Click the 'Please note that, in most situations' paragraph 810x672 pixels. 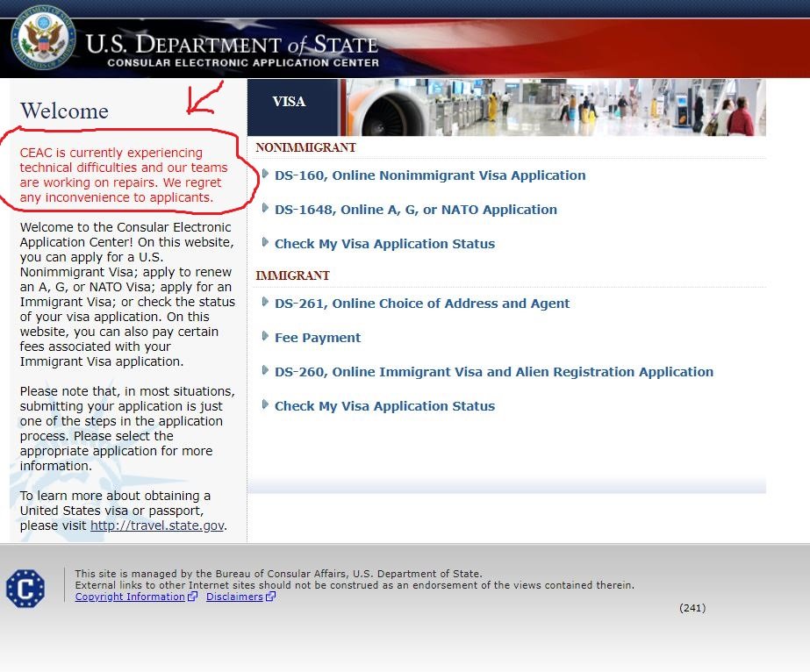coord(127,429)
